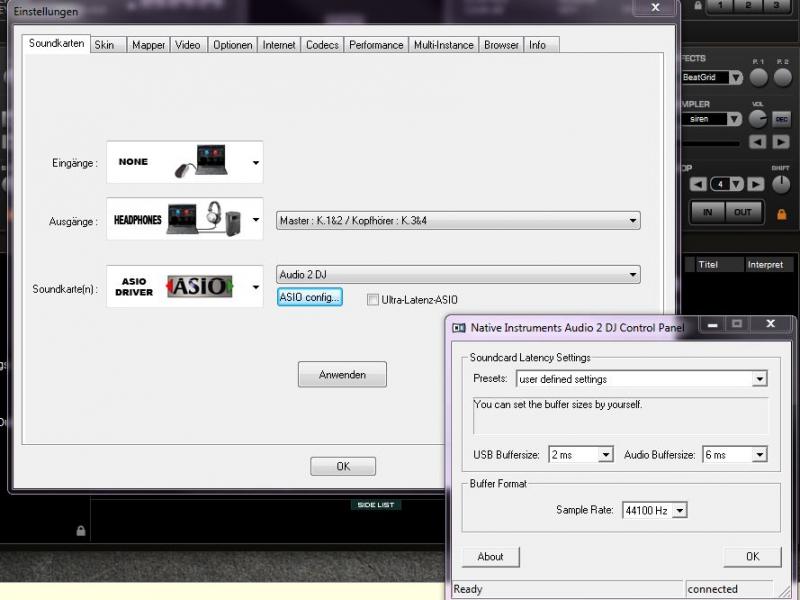Open the Internet tab

click(279, 45)
